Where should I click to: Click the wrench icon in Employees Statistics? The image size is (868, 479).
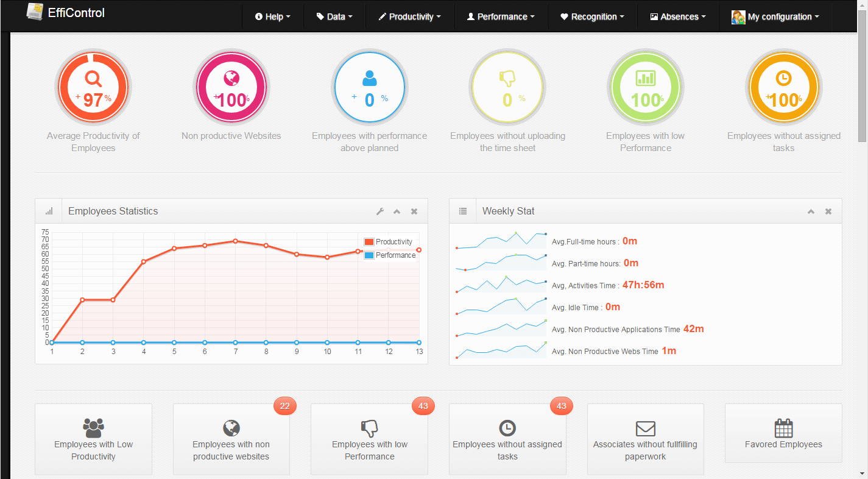[x=380, y=211]
